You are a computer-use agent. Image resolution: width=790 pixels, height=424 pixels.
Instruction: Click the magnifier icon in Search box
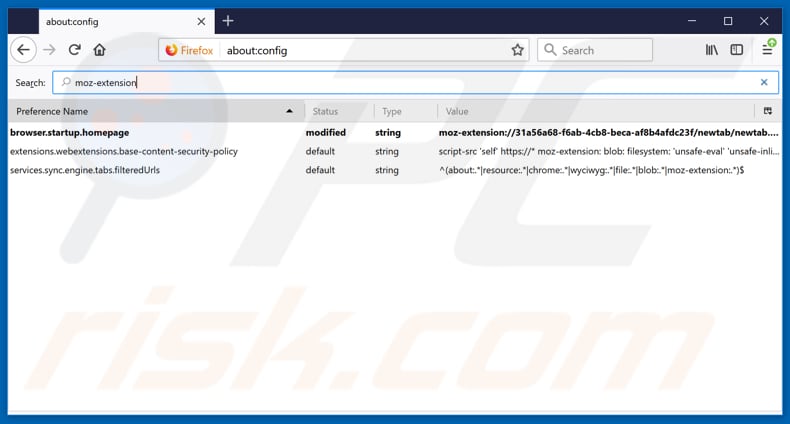pos(550,50)
